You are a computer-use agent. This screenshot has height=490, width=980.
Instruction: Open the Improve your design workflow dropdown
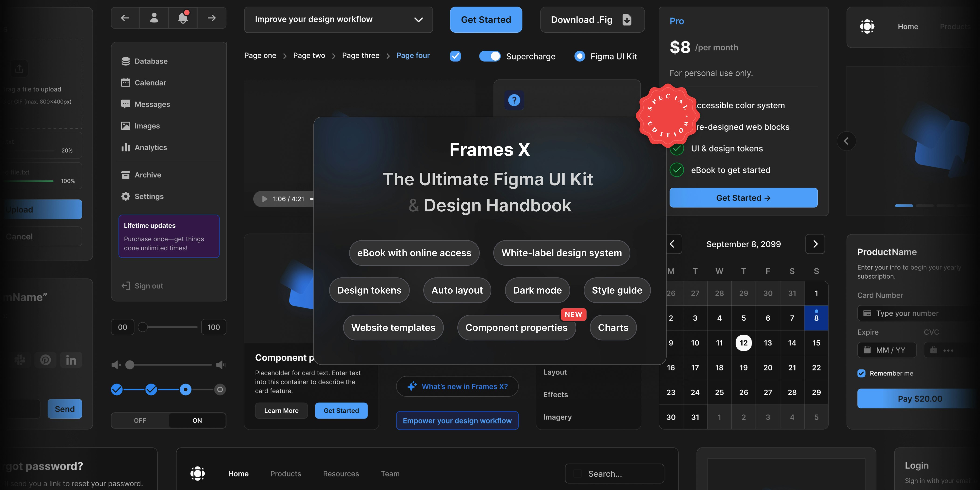coord(338,20)
